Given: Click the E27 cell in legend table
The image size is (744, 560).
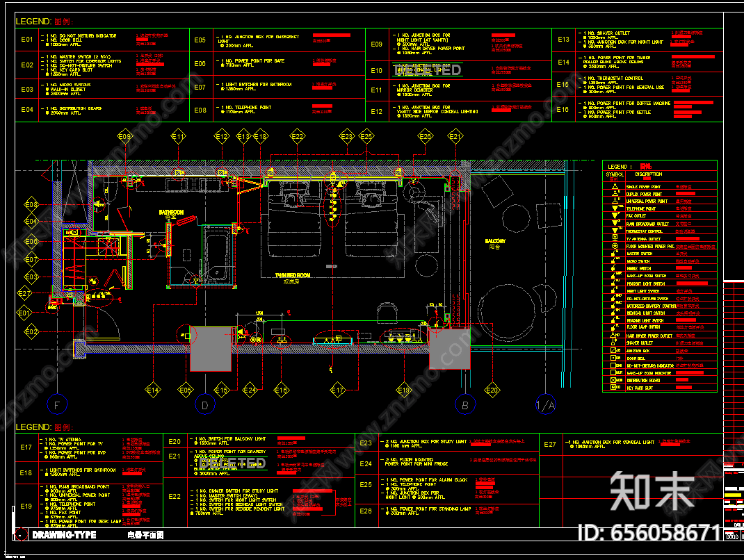Looking at the screenshot, I should coord(550,444).
